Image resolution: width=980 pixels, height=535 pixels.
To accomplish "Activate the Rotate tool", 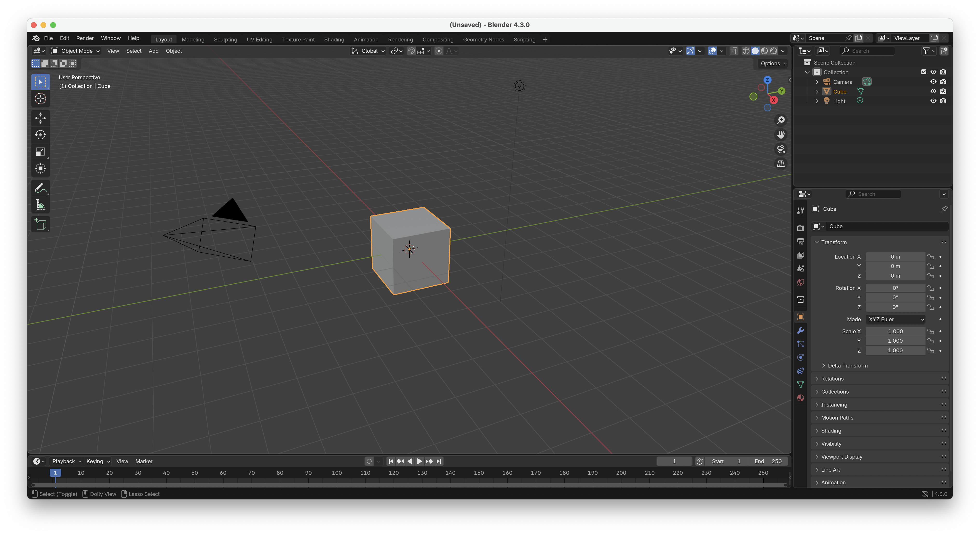I will coord(40,135).
